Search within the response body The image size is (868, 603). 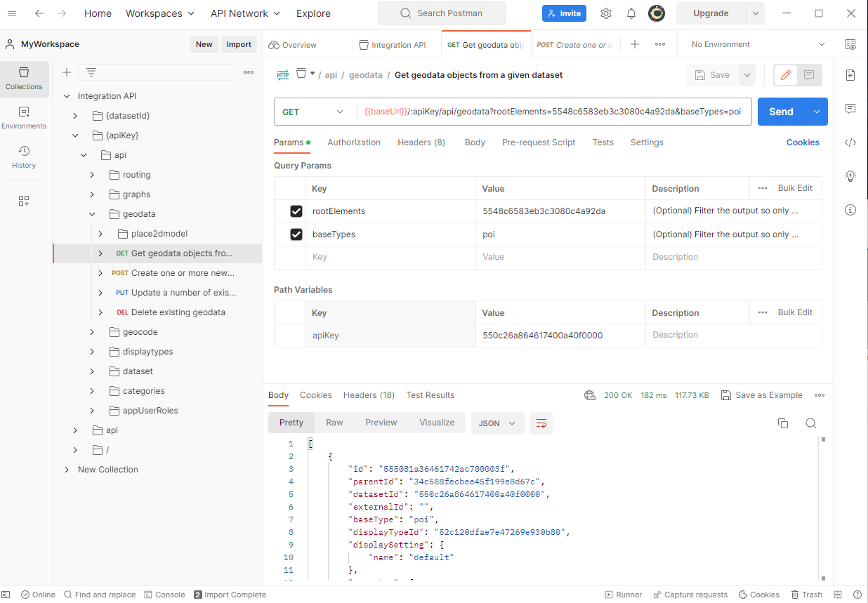(811, 423)
